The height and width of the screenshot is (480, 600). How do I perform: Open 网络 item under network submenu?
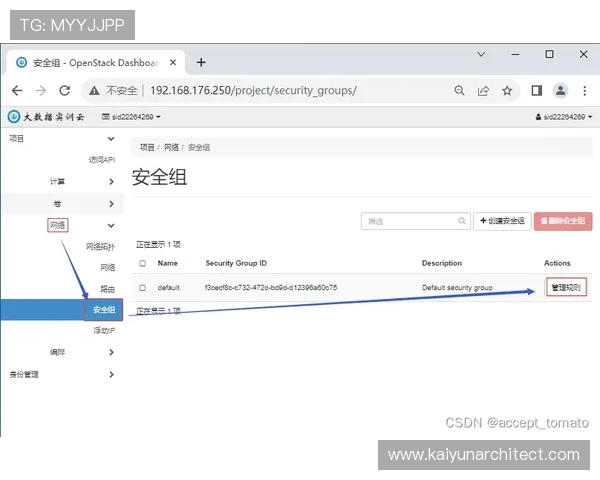pyautogui.click(x=108, y=268)
